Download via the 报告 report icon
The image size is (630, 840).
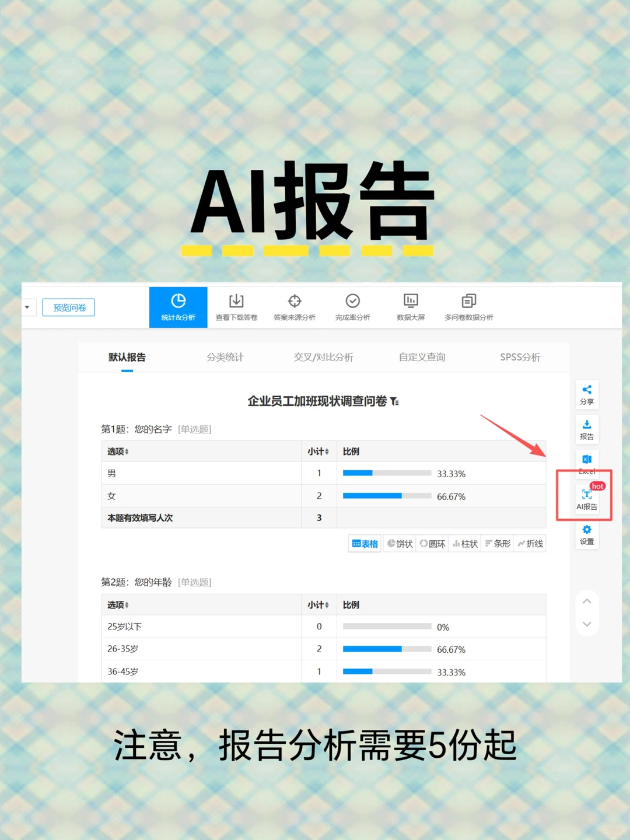pos(587,429)
